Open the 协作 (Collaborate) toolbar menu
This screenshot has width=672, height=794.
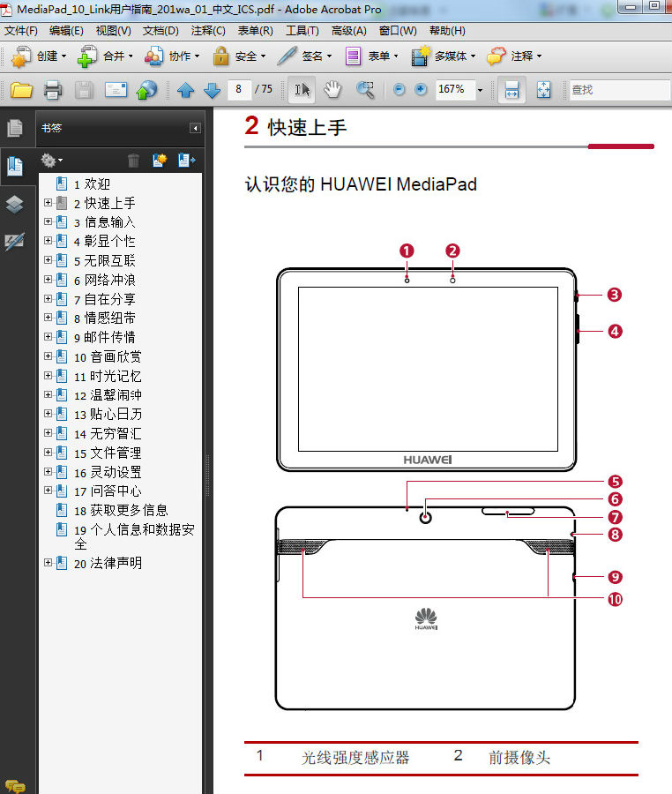(171, 56)
